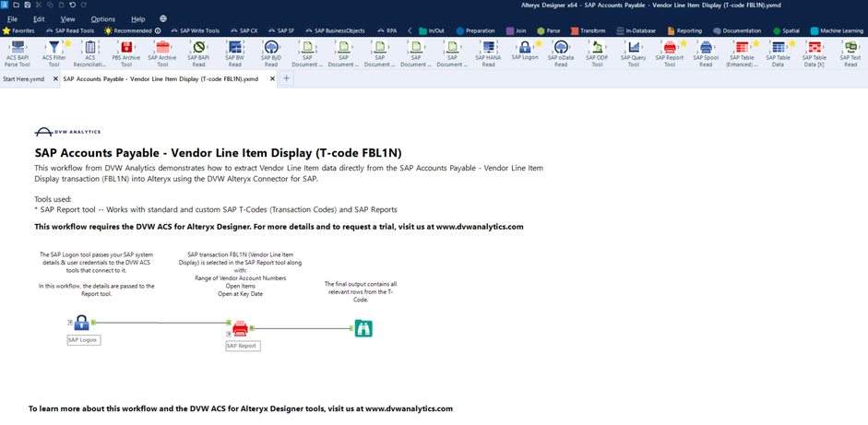Open the Help menu

[x=138, y=19]
